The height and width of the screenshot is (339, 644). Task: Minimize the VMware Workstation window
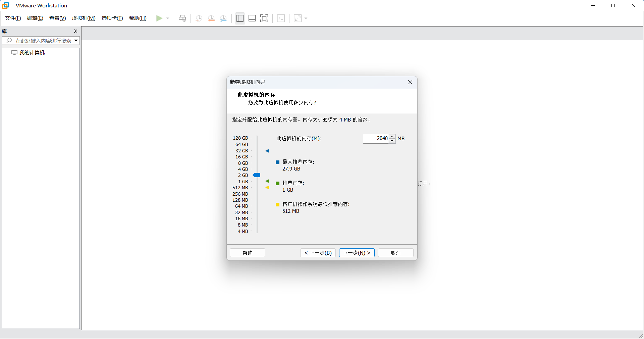coord(593,5)
